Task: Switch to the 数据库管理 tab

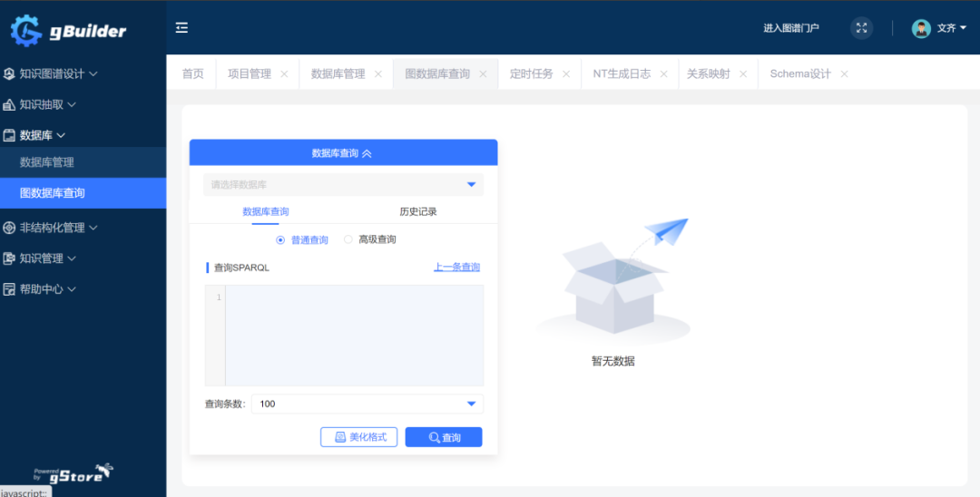Action: (338, 73)
